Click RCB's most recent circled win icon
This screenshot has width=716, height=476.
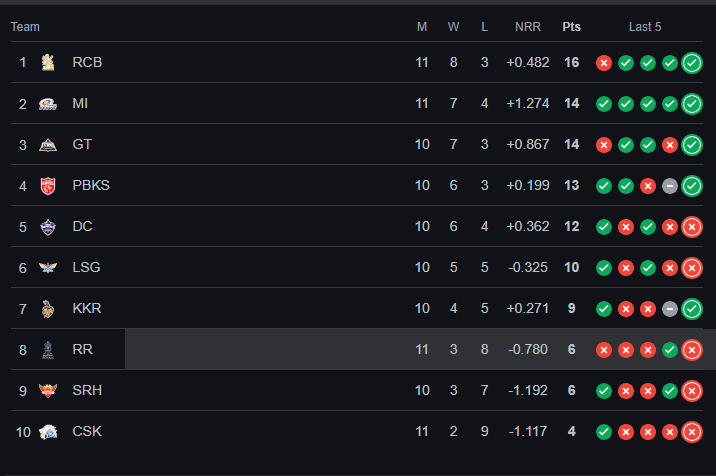coord(692,63)
